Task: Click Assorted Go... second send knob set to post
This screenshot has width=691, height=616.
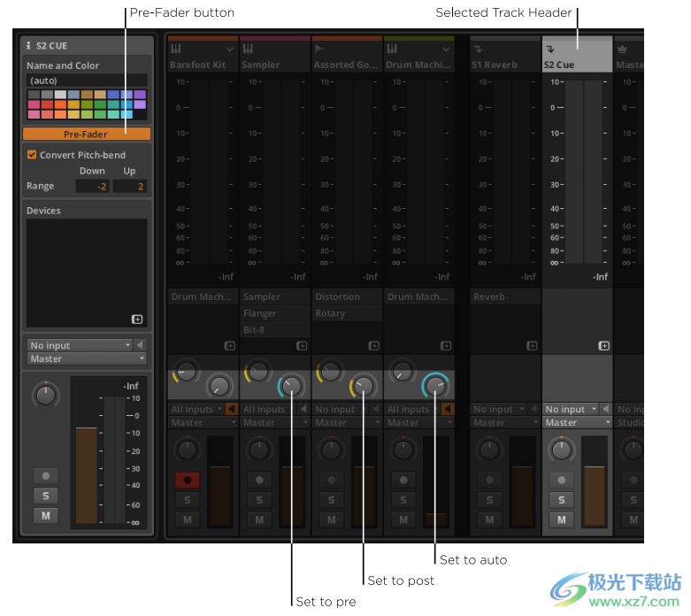Action: point(363,386)
